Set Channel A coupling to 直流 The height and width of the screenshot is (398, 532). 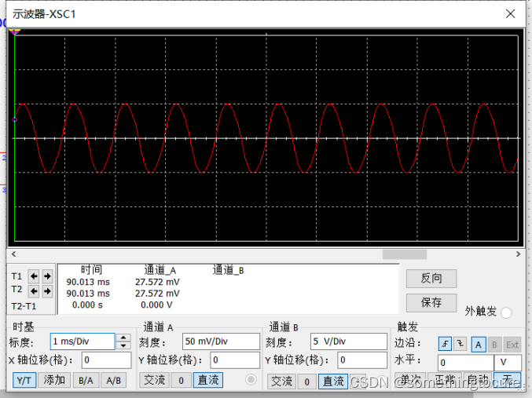pyautogui.click(x=208, y=381)
